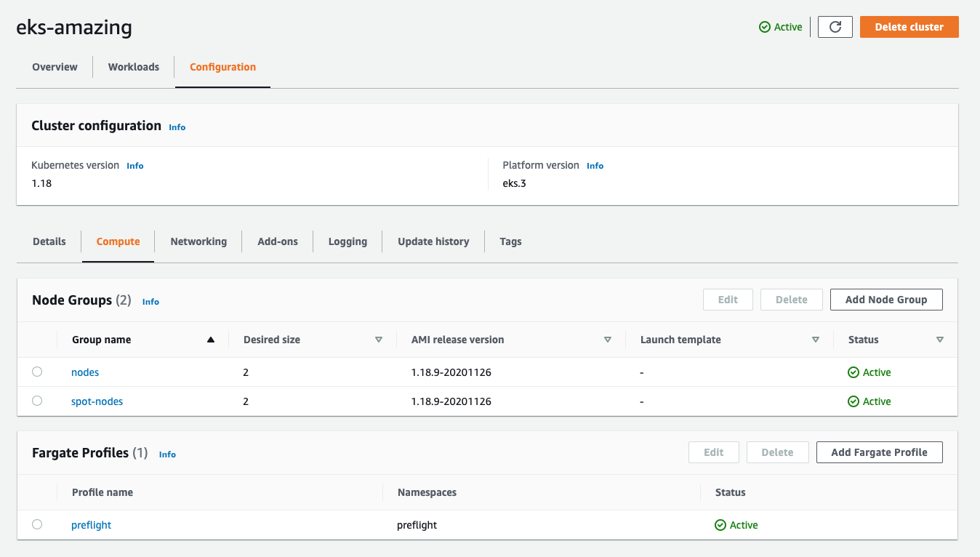The image size is (980, 557).
Task: Sort by Launch template column arrow
Action: pyautogui.click(x=816, y=340)
